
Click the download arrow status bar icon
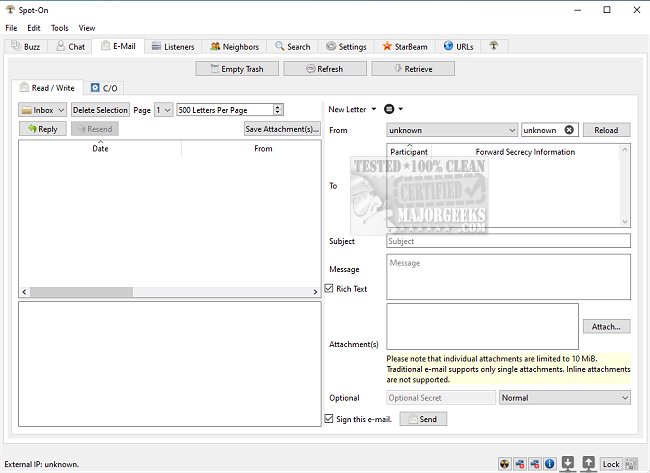[x=567, y=464]
